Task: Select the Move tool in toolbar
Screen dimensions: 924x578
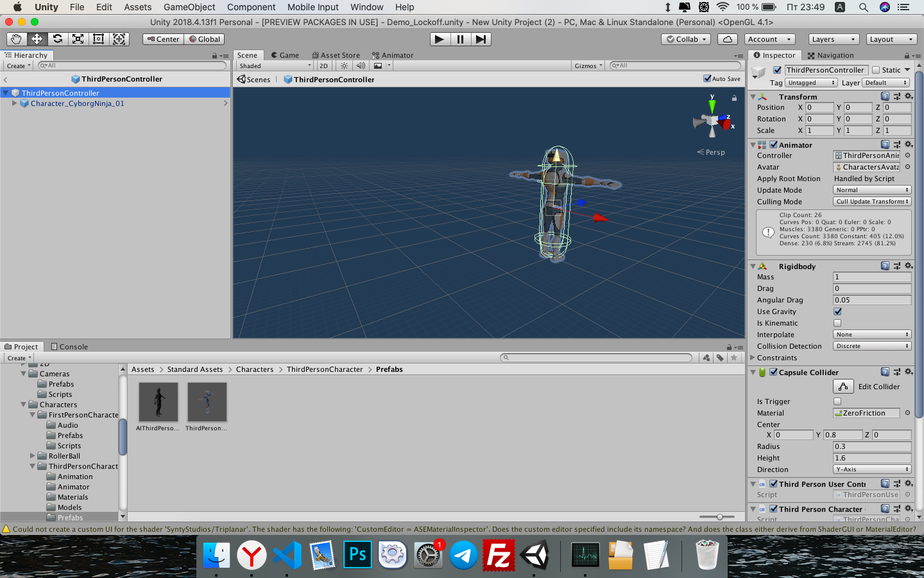Action: point(37,39)
